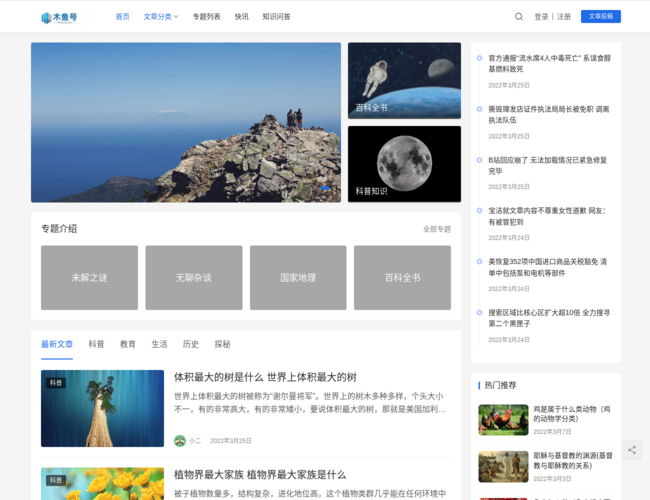650x500 pixels.
Task: Click author name 小二
Action: pyautogui.click(x=195, y=441)
